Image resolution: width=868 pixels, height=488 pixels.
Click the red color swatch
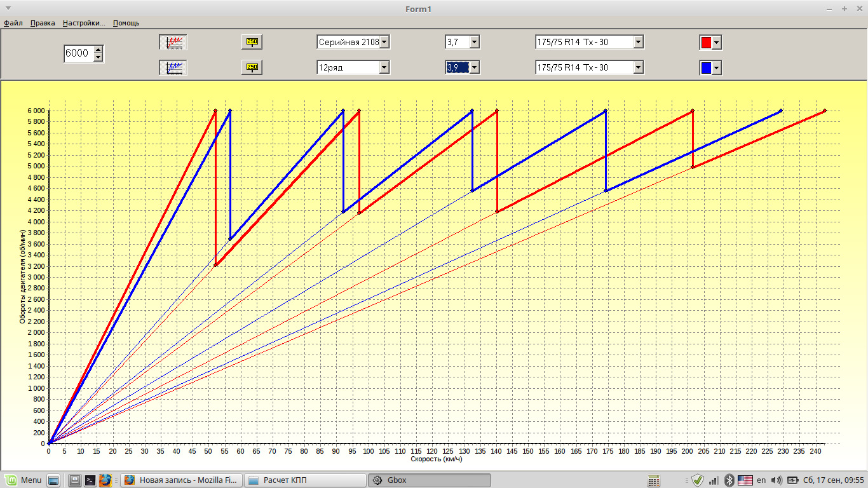click(706, 43)
